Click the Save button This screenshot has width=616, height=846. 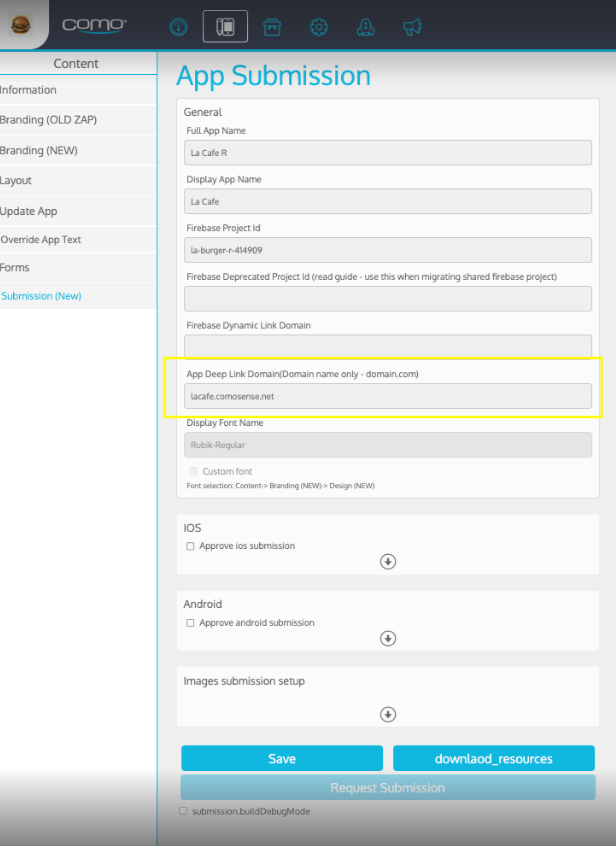[282, 759]
